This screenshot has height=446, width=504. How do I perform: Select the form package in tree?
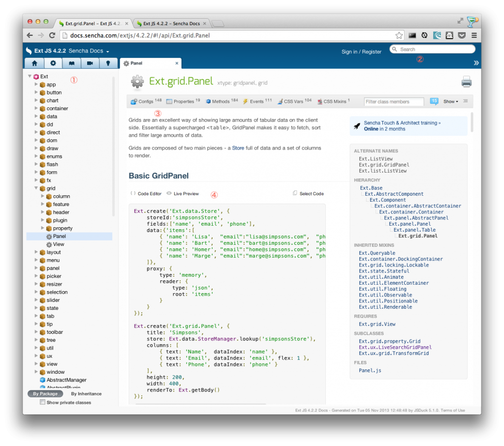point(51,172)
